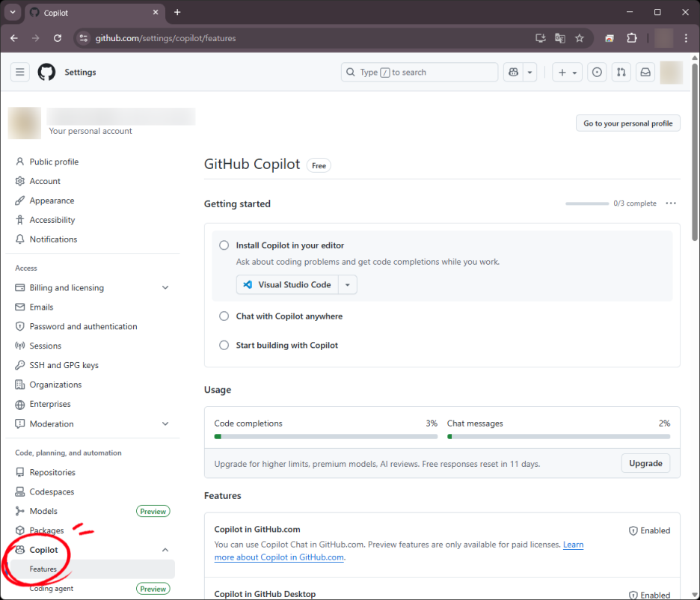Expand Billing and licensing section
The image size is (700, 600).
(x=165, y=287)
